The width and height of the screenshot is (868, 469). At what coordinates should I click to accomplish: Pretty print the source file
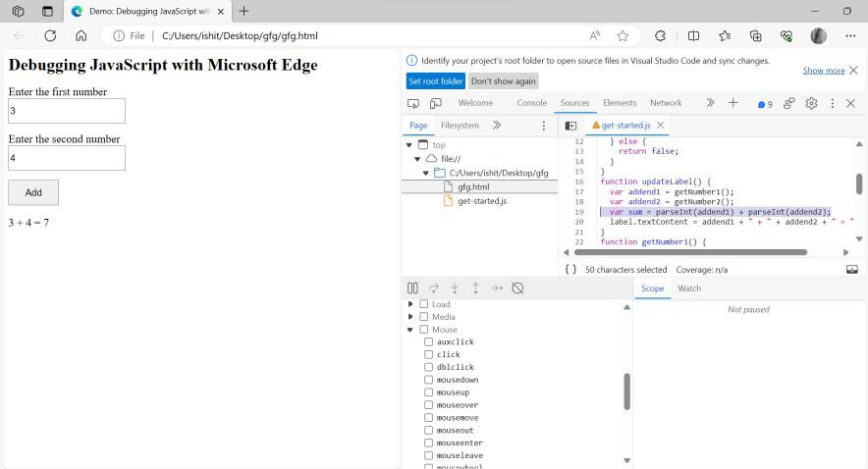pos(570,270)
